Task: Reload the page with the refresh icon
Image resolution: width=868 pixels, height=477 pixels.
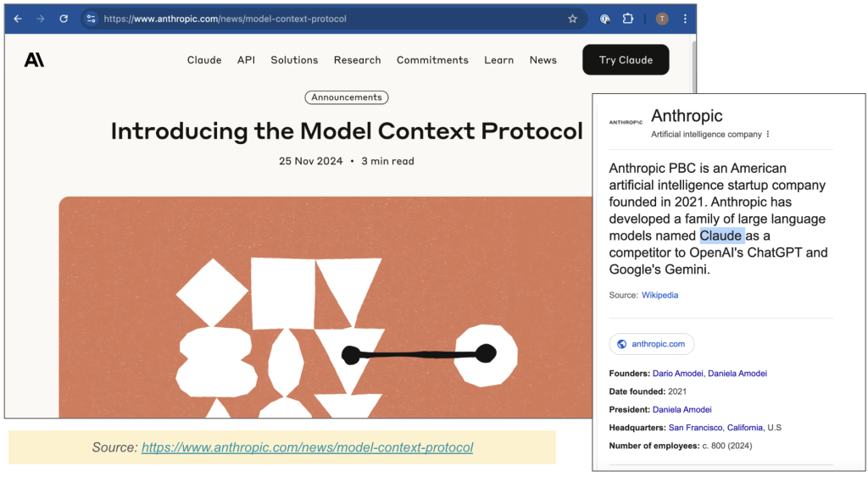Action: pos(64,19)
